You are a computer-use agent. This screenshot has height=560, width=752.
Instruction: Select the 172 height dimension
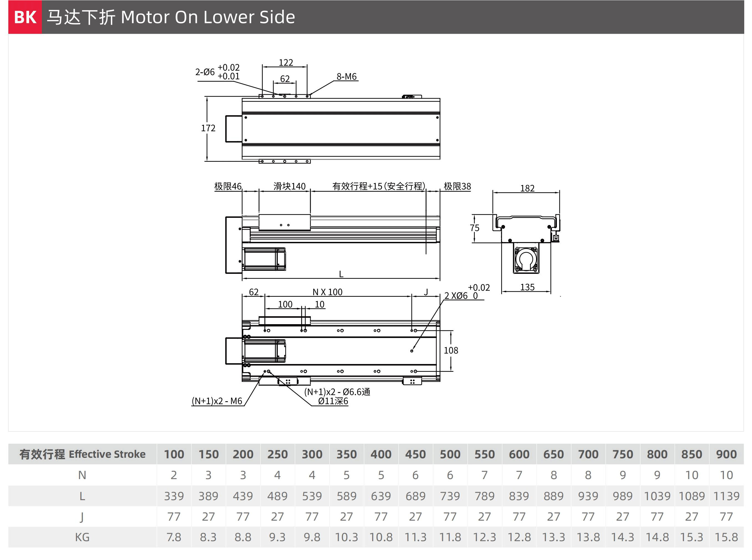tap(208, 128)
